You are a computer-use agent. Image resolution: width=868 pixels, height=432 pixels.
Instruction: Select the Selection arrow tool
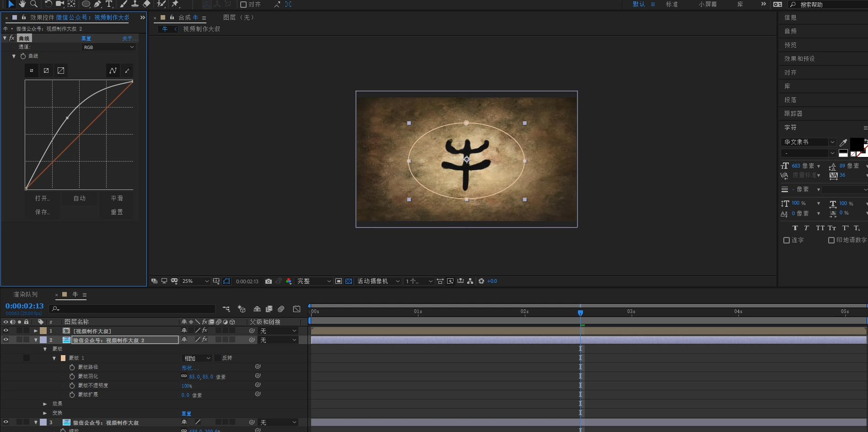click(x=11, y=4)
